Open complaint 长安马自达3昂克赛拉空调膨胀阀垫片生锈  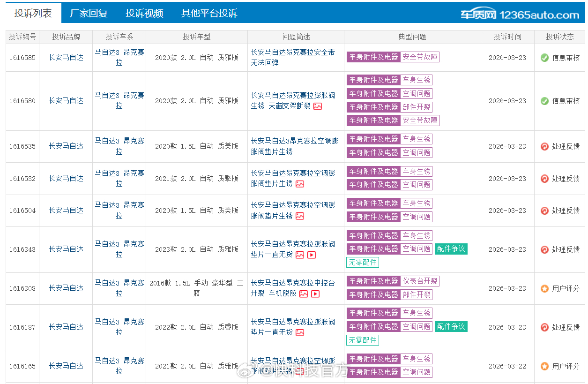[295, 146]
